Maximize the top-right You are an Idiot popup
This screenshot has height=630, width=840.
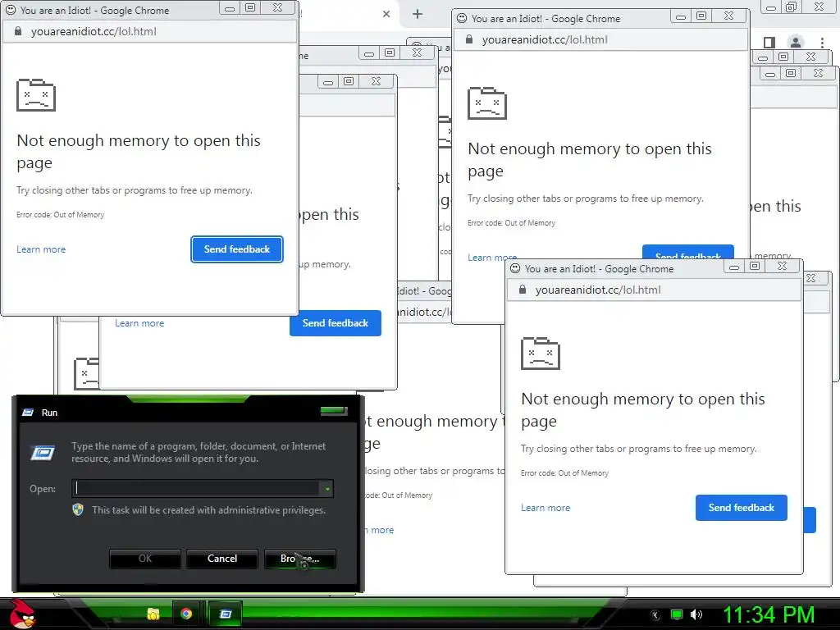point(701,16)
